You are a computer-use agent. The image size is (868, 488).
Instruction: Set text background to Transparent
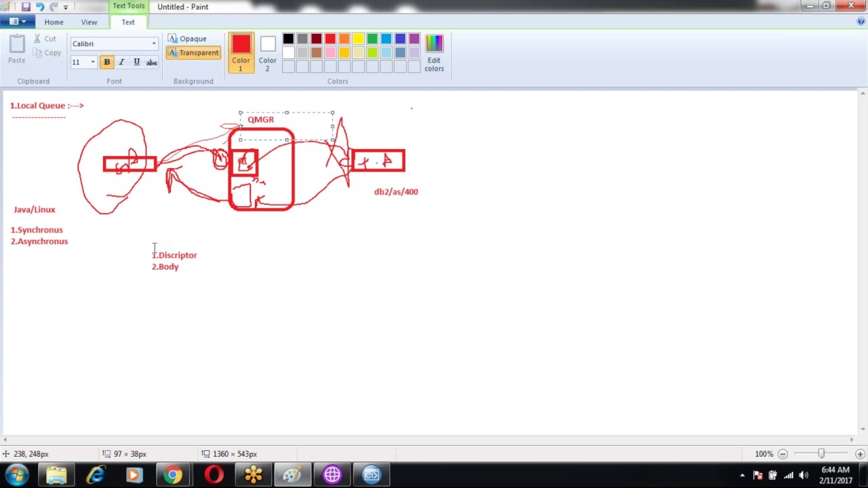coord(193,52)
